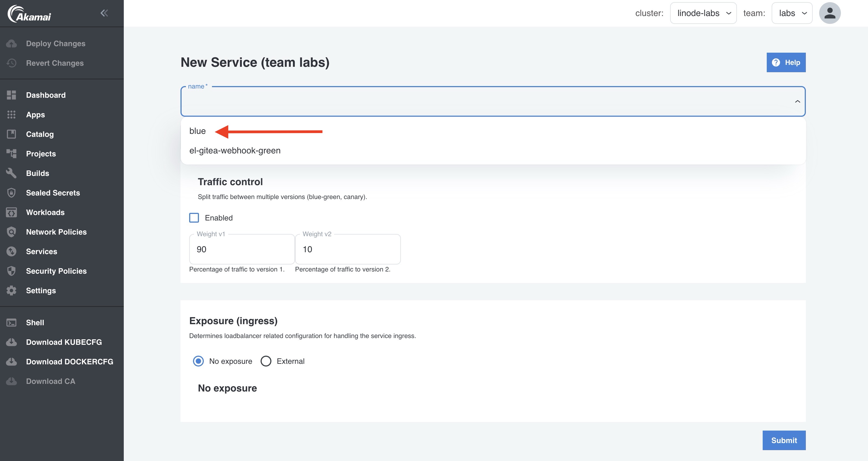This screenshot has width=868, height=461.
Task: Click the Network Policies icon in sidebar
Action: tap(11, 231)
